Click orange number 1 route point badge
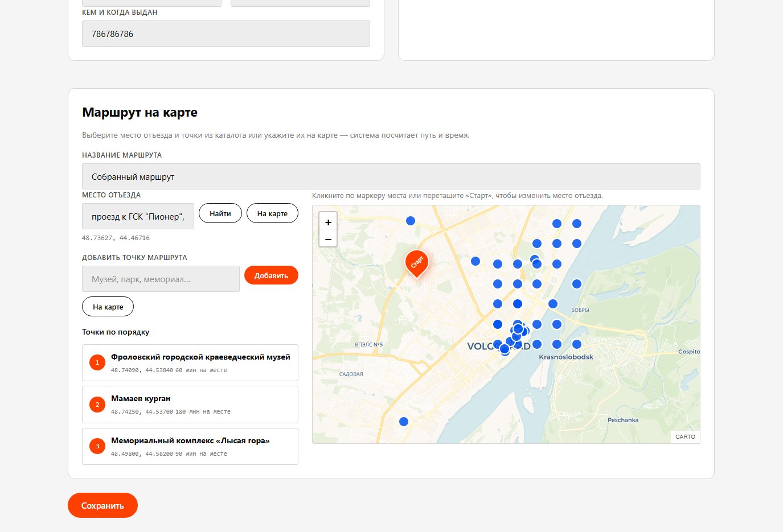Viewport: 783px width, 532px height. click(x=97, y=362)
